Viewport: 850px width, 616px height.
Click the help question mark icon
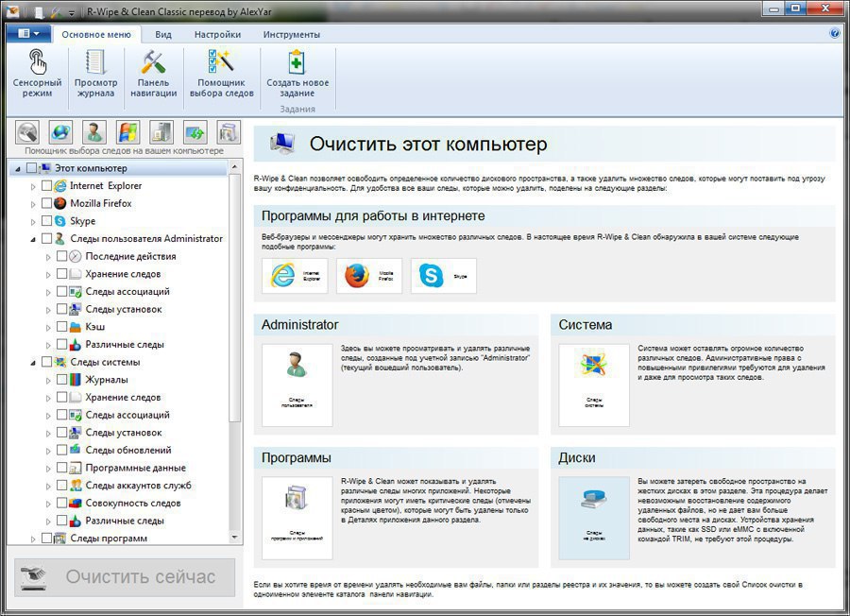tap(835, 34)
